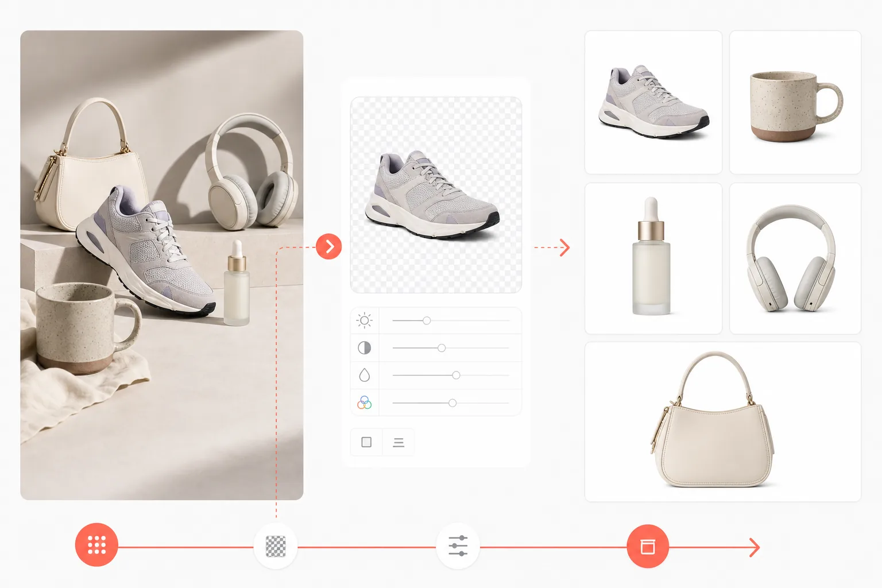Open the sneaker thumbnail card
Image resolution: width=882 pixels, height=588 pixels.
(653, 102)
